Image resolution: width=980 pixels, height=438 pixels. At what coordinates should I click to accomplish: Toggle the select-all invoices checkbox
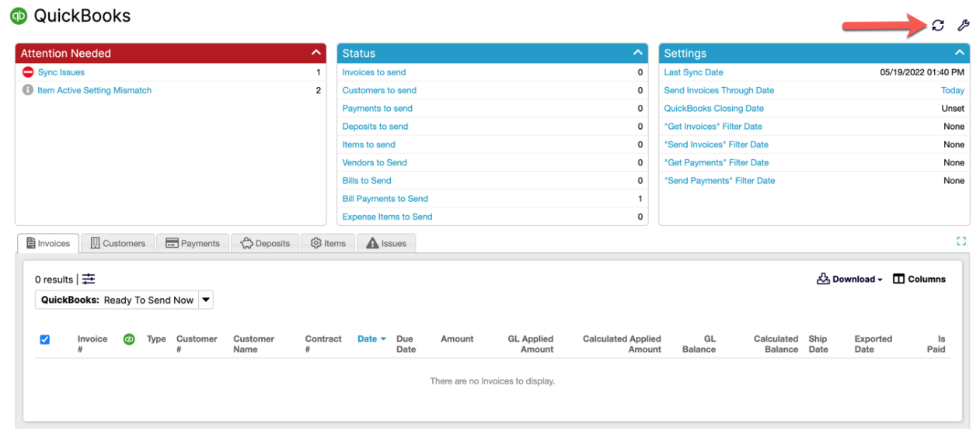[44, 339]
